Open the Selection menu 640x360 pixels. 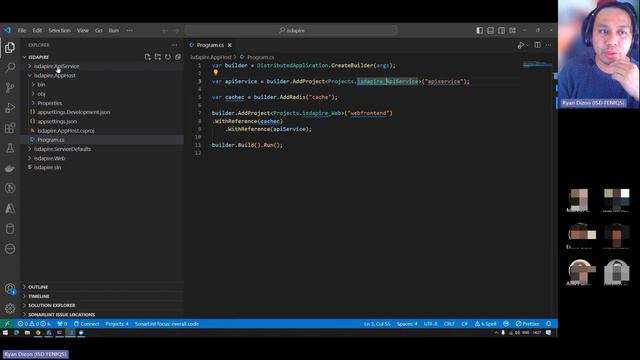[x=59, y=31]
